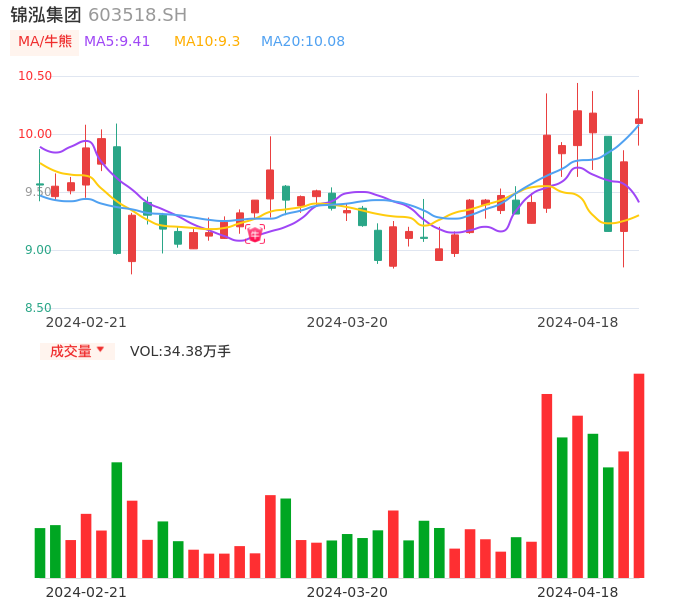Click the stock name 锦泓集团
Image resolution: width=686 pixels, height=606 pixels.
pyautogui.click(x=46, y=15)
